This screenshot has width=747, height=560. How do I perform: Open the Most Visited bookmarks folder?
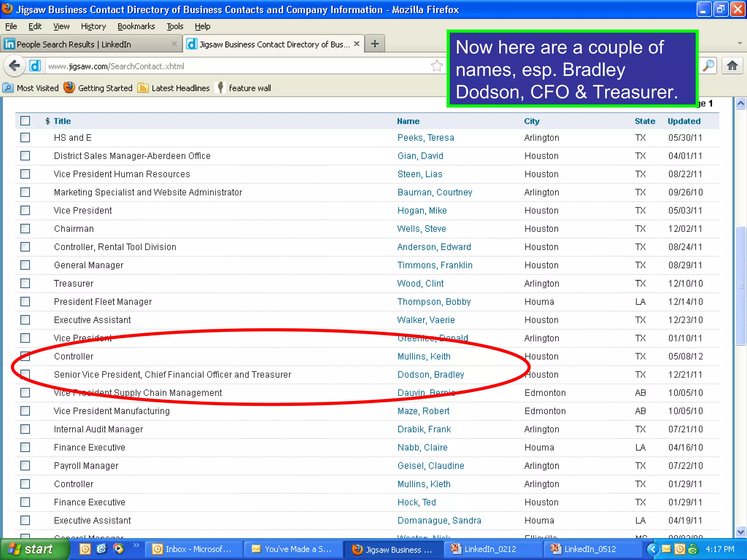click(x=31, y=88)
